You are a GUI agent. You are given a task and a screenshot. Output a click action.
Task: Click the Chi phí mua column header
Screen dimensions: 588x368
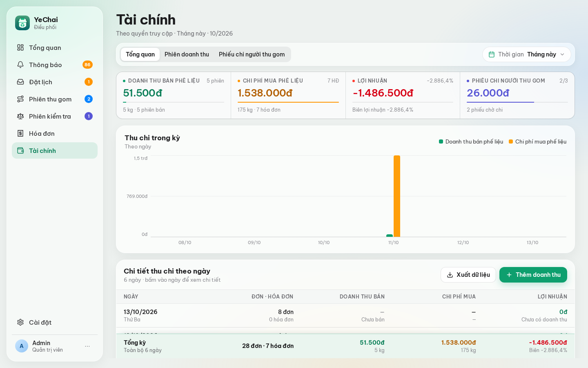pos(459,296)
